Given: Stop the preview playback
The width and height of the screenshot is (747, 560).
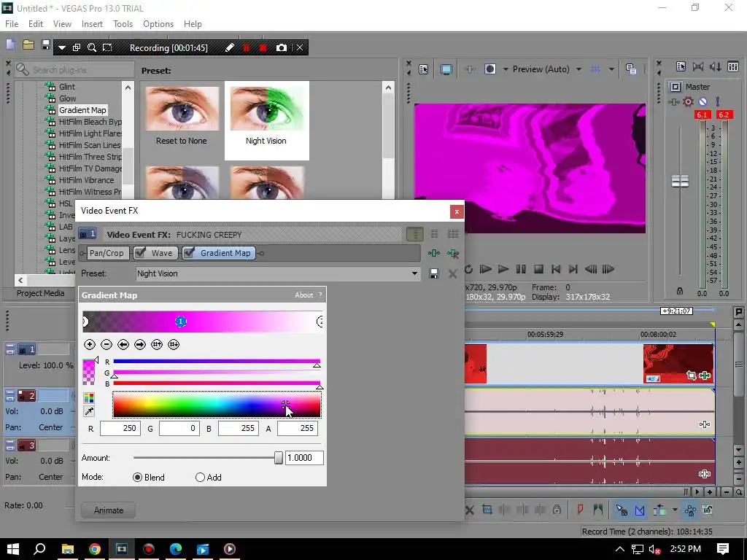Looking at the screenshot, I should [538, 269].
